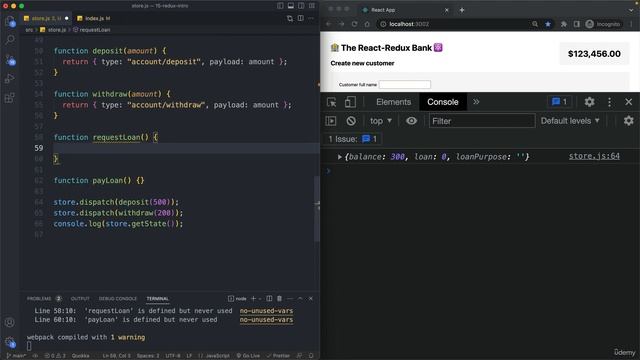Toggle panel layout icon in title bar
Viewport: 640px width, 360px height.
(x=291, y=6)
